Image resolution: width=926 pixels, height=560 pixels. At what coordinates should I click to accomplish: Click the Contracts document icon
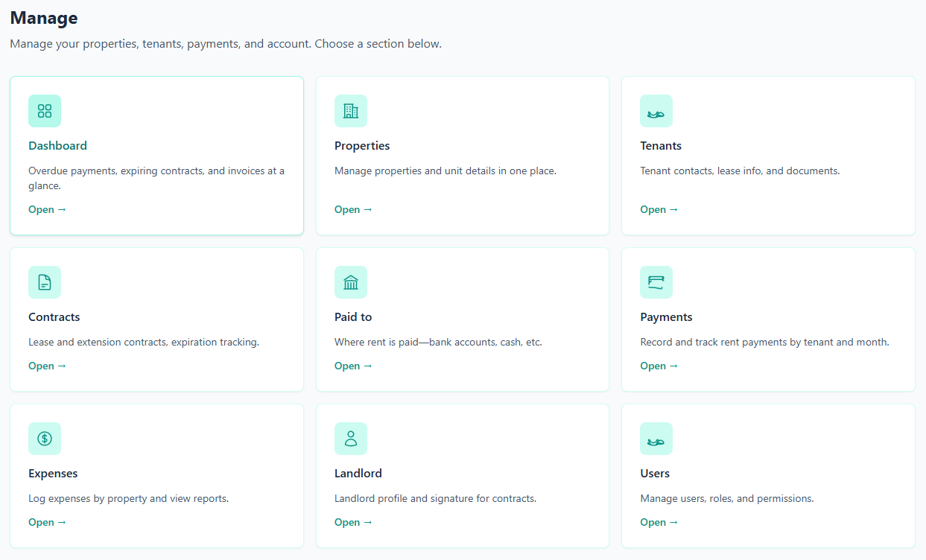45,282
